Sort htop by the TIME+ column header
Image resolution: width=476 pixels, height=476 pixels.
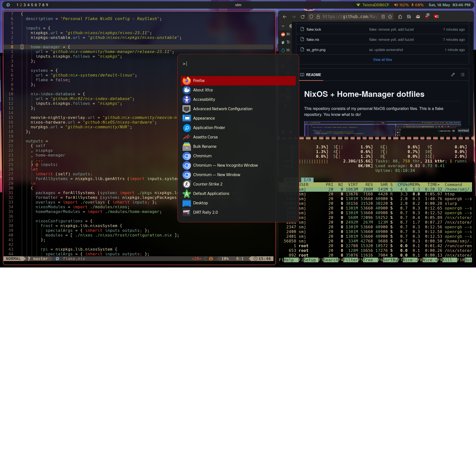tap(433, 185)
